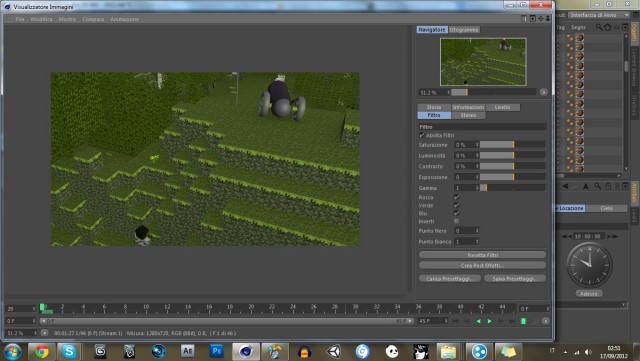Click the green play forward button

(x=489, y=321)
